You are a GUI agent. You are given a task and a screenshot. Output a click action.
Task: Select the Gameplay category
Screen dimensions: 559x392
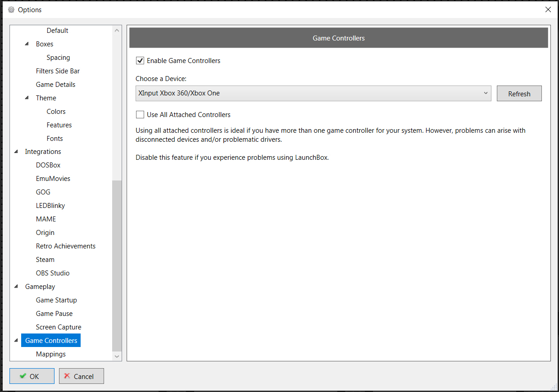pyautogui.click(x=40, y=287)
